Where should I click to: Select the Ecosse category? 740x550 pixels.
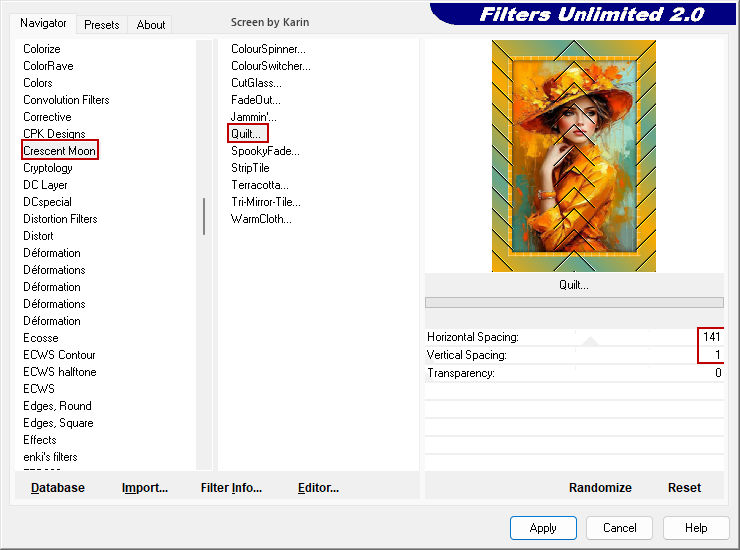(41, 338)
